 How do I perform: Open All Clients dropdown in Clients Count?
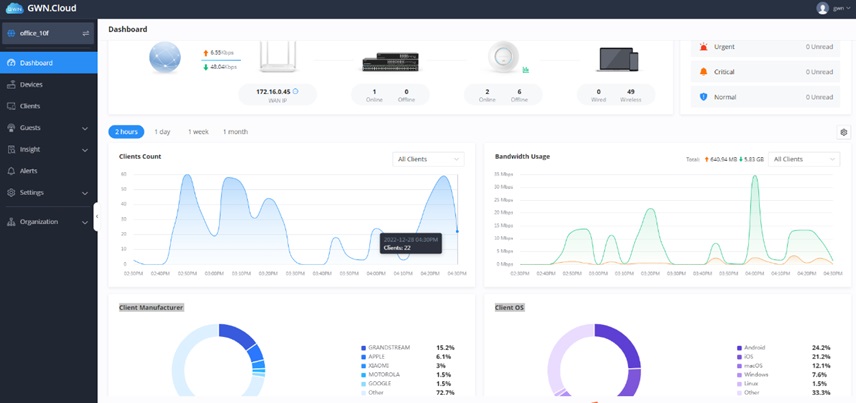428,159
